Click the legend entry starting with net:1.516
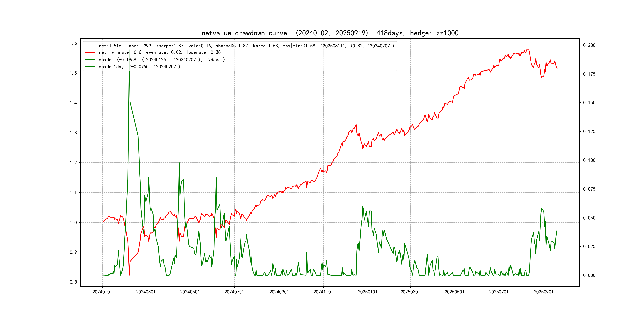Screen dimensions: 644x322 [246, 46]
